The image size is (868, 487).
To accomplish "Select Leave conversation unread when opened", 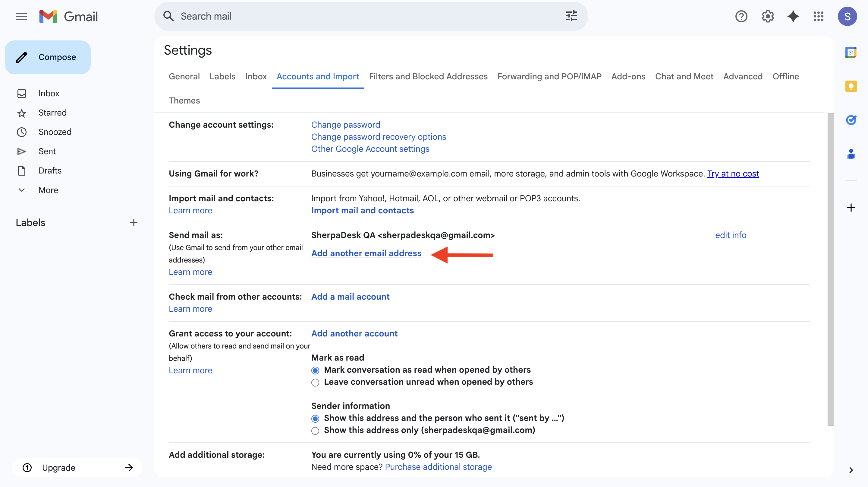I will [315, 383].
